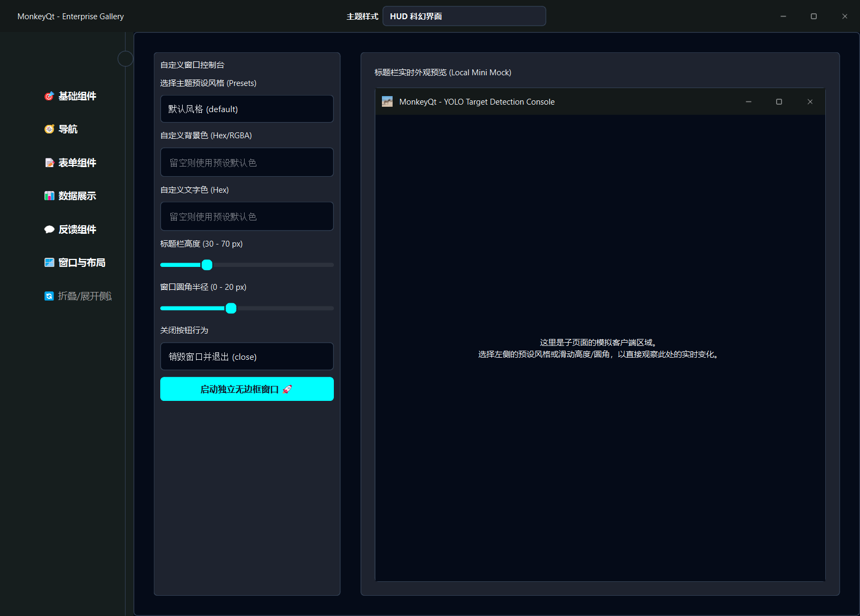Minimize the MonkeyQt Enterprise Gallery main window

point(783,16)
